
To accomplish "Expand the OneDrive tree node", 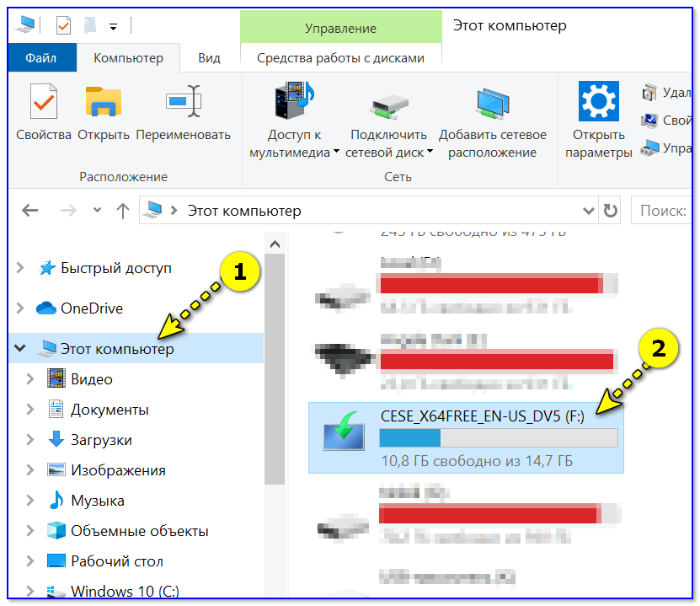I will click(x=20, y=308).
